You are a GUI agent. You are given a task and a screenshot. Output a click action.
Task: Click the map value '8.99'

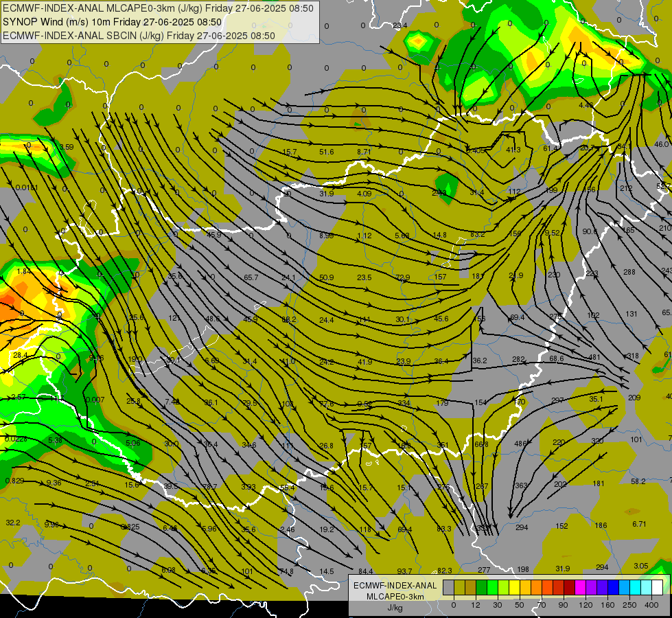327,236
